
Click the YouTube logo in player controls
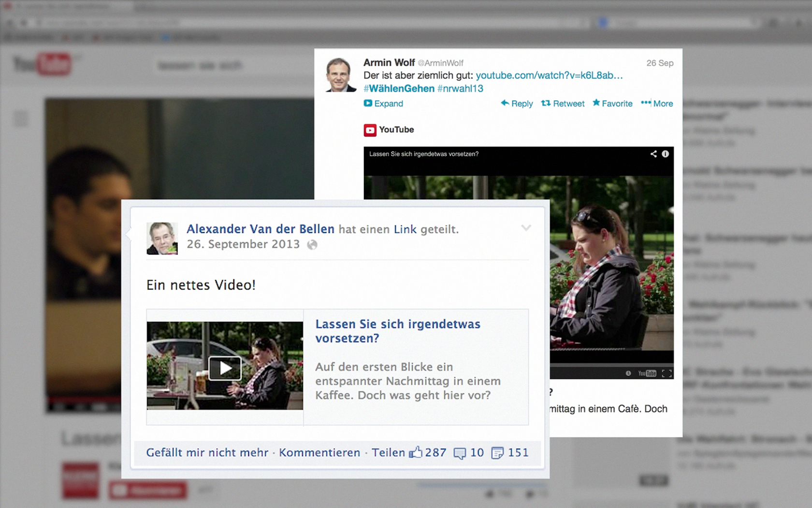647,373
